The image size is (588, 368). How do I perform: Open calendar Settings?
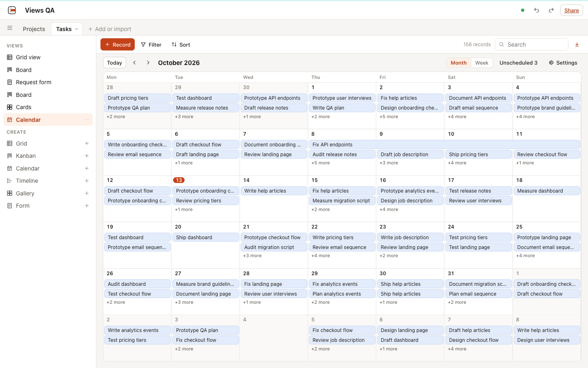pos(563,63)
